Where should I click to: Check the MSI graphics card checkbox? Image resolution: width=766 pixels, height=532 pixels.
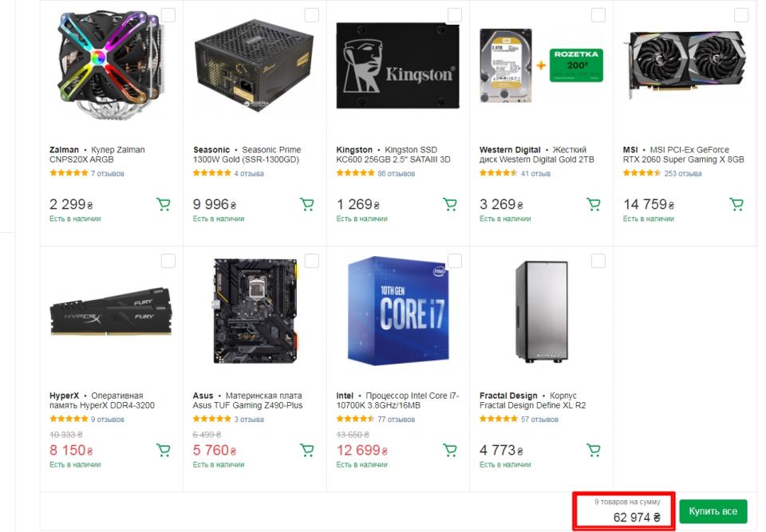coord(741,15)
